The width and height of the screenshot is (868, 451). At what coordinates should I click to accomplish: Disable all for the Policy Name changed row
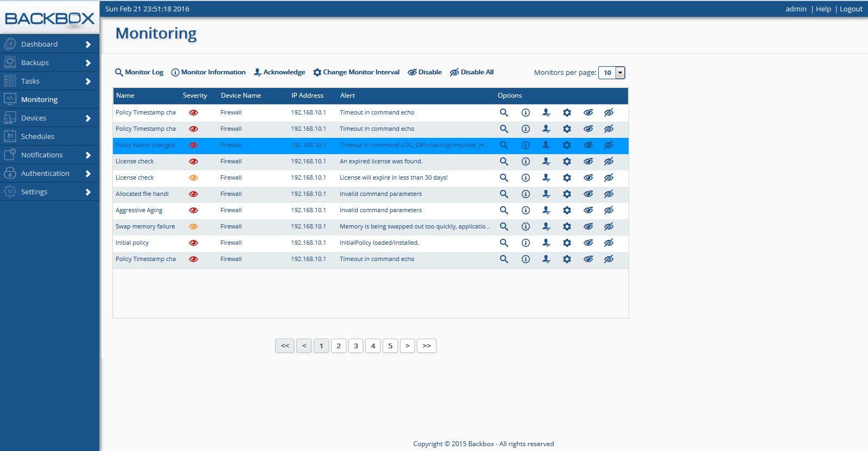pos(609,145)
